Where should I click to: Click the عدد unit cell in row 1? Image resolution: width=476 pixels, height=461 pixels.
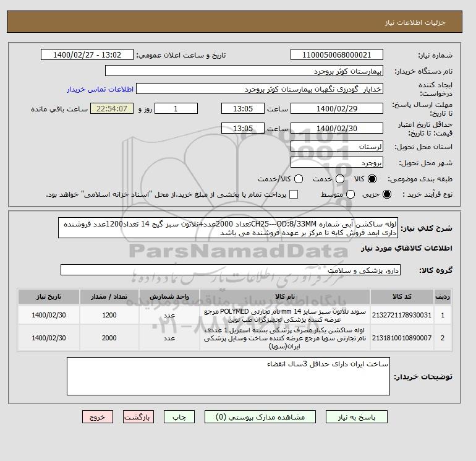pos(169,315)
